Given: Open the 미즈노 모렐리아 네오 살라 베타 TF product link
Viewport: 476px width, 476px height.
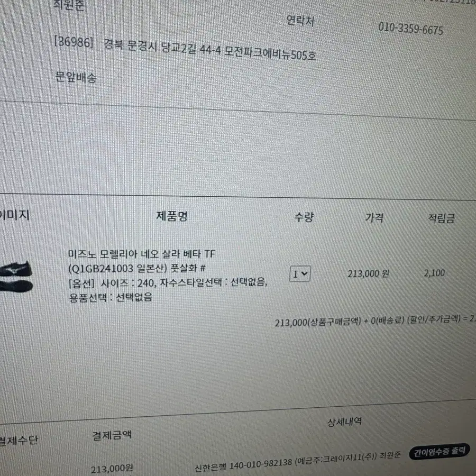Looking at the screenshot, I should coord(141,254).
